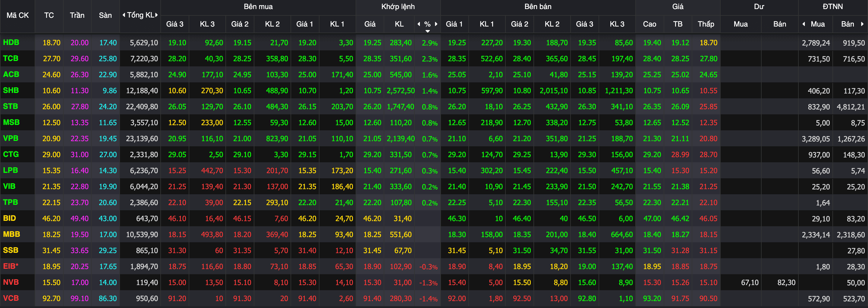Click BID high price 47.00
Viewport: 868px width, 308px height.
pos(652,219)
